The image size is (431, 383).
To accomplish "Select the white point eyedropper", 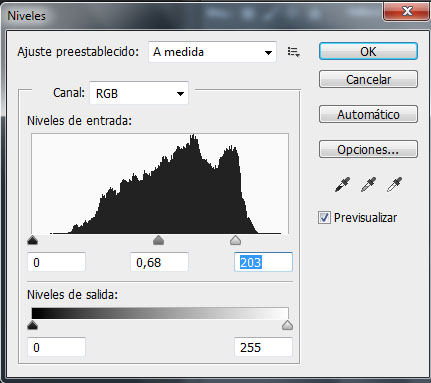I will pyautogui.click(x=394, y=184).
